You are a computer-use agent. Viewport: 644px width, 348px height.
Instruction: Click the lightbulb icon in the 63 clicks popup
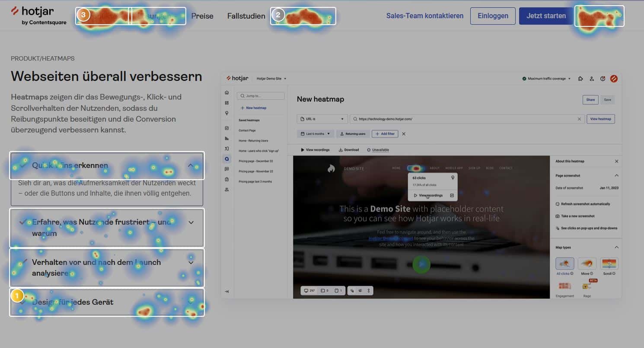click(453, 178)
